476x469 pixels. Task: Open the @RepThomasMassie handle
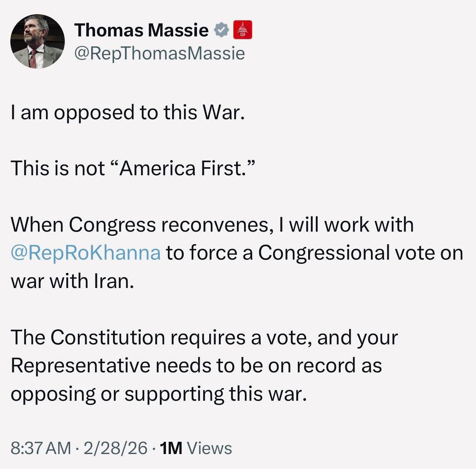[159, 53]
